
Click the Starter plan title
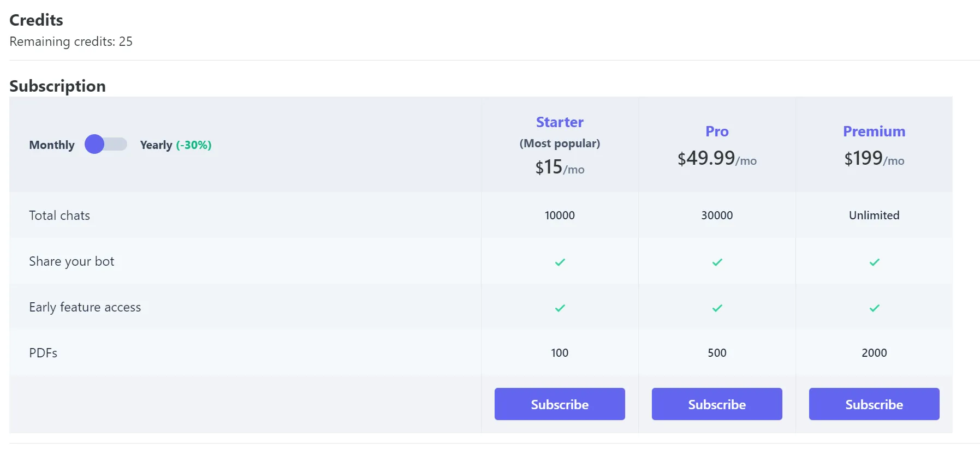[x=560, y=122]
